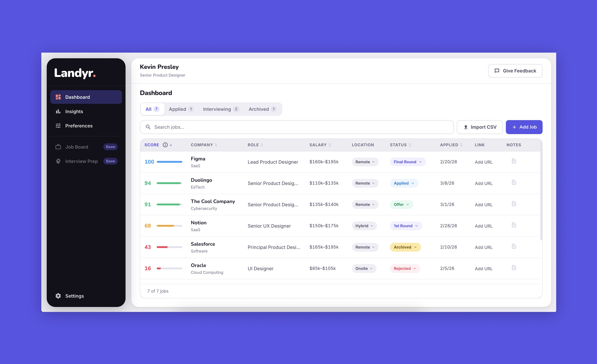This screenshot has width=597, height=364.
Task: Toggle sort on Applied date column
Action: [x=461, y=145]
